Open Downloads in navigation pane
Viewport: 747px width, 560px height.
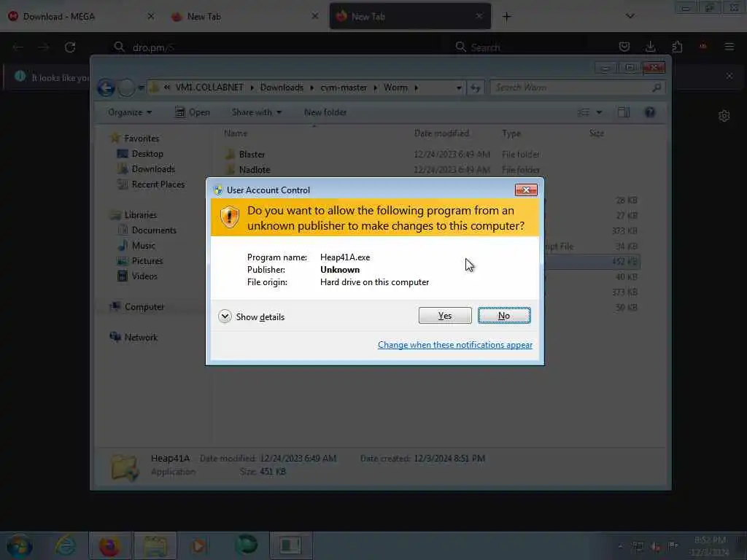153,169
